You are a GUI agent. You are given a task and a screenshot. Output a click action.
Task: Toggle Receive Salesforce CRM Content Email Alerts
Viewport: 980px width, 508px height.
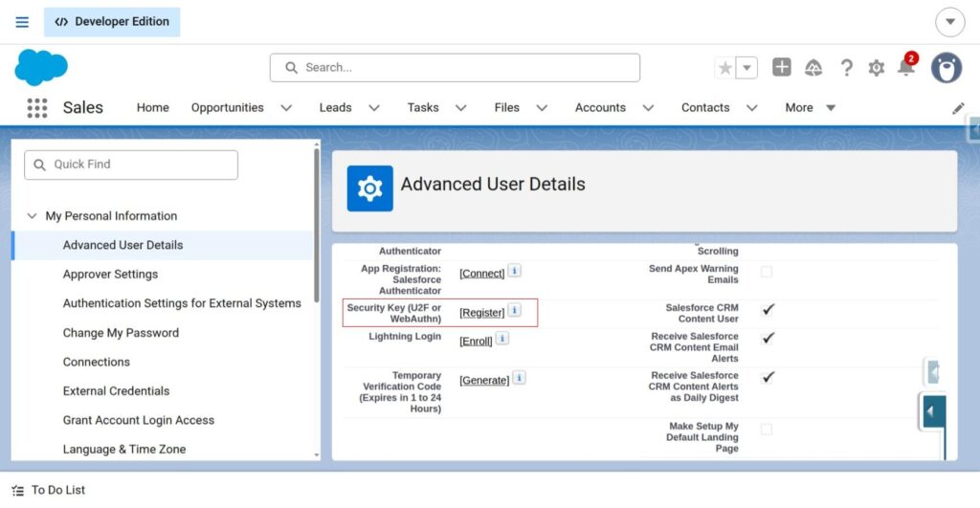click(768, 338)
